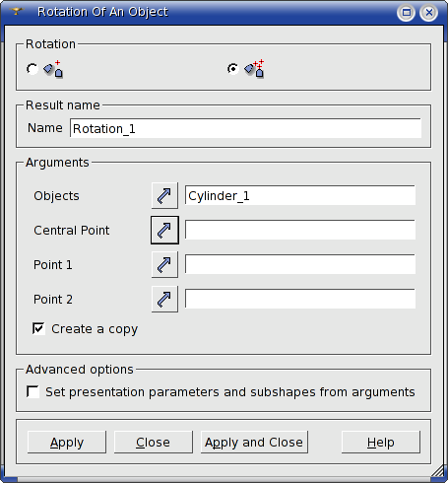Click the Name field containing Rotation_1
The height and width of the screenshot is (483, 448).
pos(245,128)
